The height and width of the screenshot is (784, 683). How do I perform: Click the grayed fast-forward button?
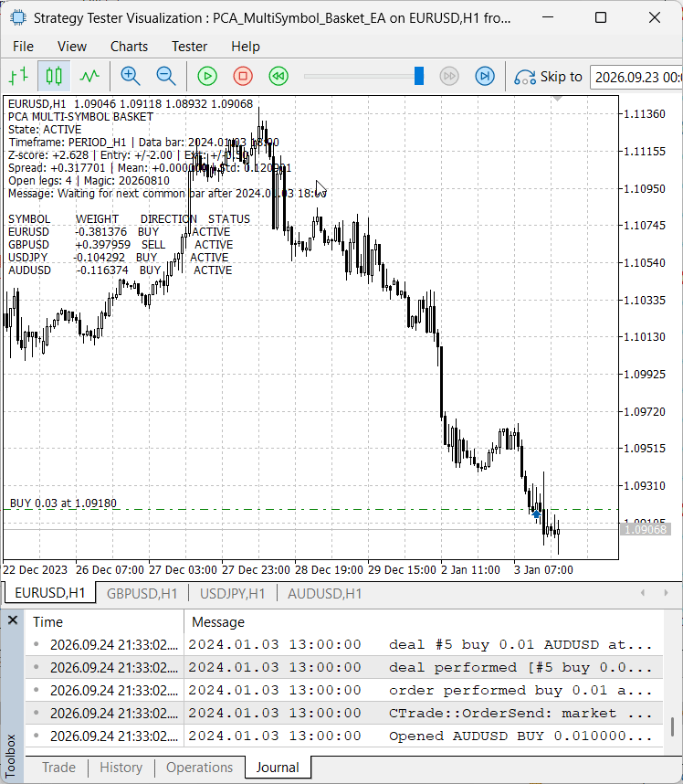449,76
